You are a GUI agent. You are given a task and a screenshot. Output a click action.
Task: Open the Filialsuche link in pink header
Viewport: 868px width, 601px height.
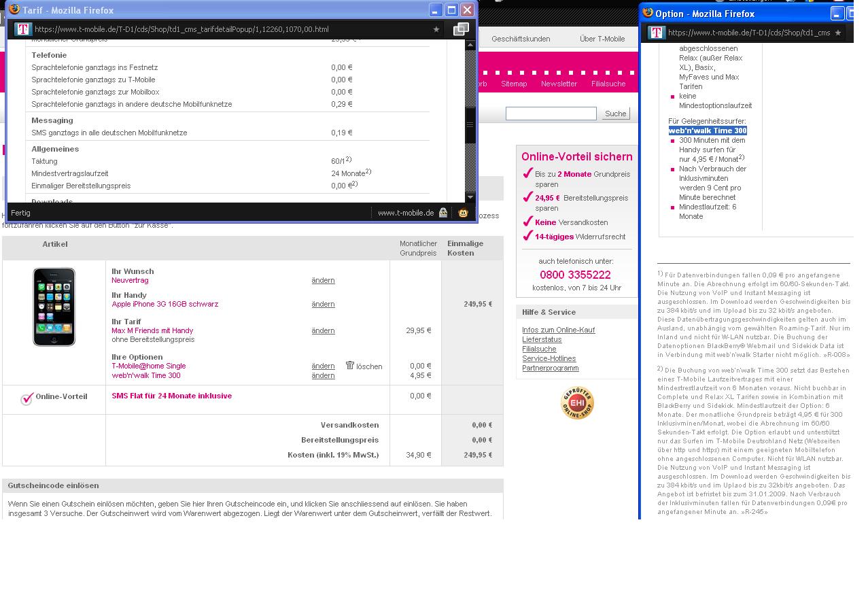(x=608, y=84)
